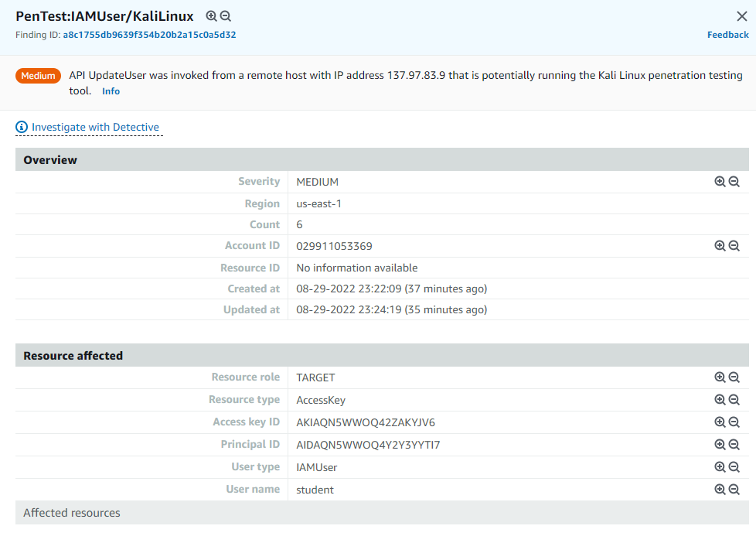Open Investigate with Detective link
Viewport: 756px width, 543px height.
tap(95, 127)
